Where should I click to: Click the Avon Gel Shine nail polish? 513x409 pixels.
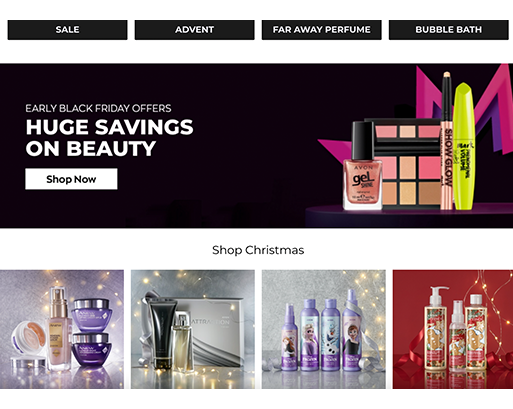(362, 166)
